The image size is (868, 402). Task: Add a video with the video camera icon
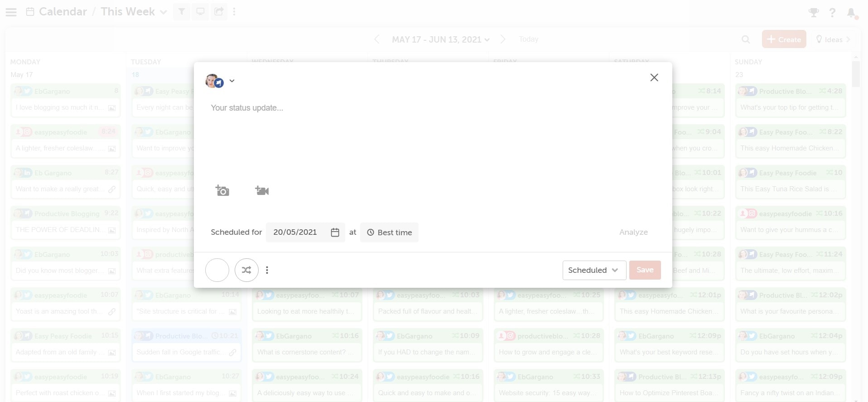262,190
